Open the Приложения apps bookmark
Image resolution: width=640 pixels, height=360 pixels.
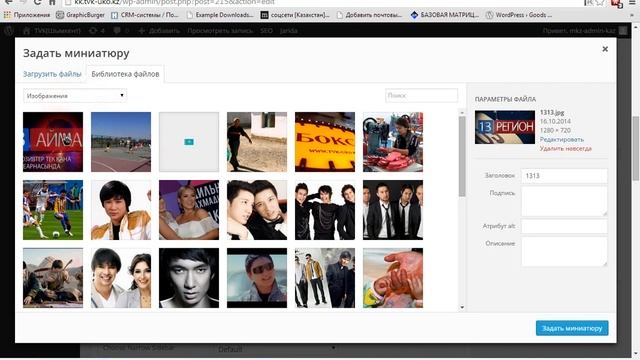(x=27, y=15)
